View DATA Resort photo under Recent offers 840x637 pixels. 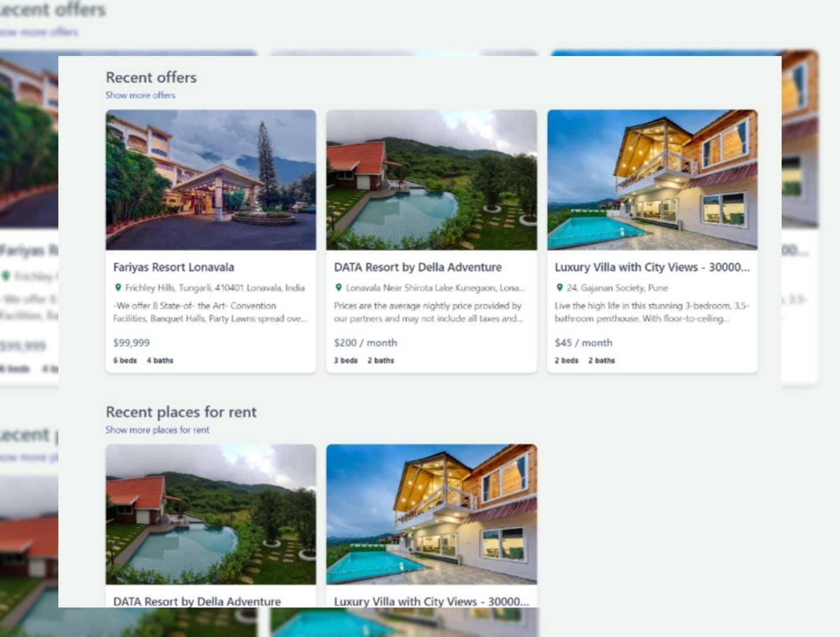[431, 180]
